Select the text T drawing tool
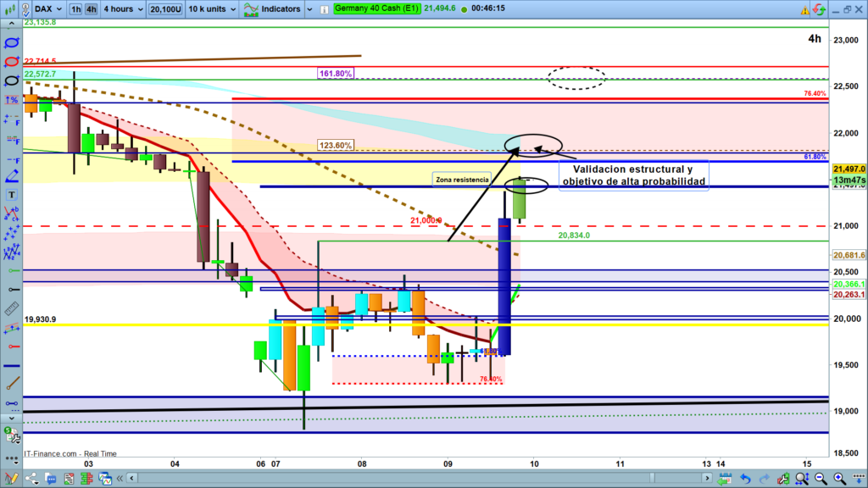Image resolution: width=868 pixels, height=488 pixels. (x=12, y=194)
